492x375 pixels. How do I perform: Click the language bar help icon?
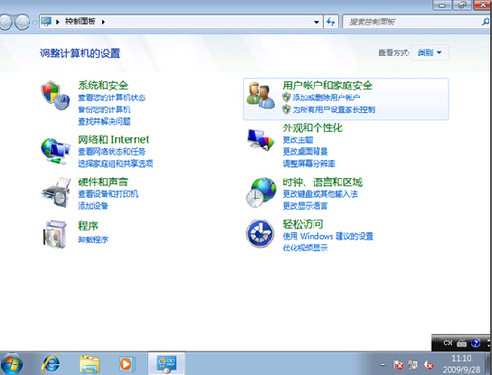[476, 343]
